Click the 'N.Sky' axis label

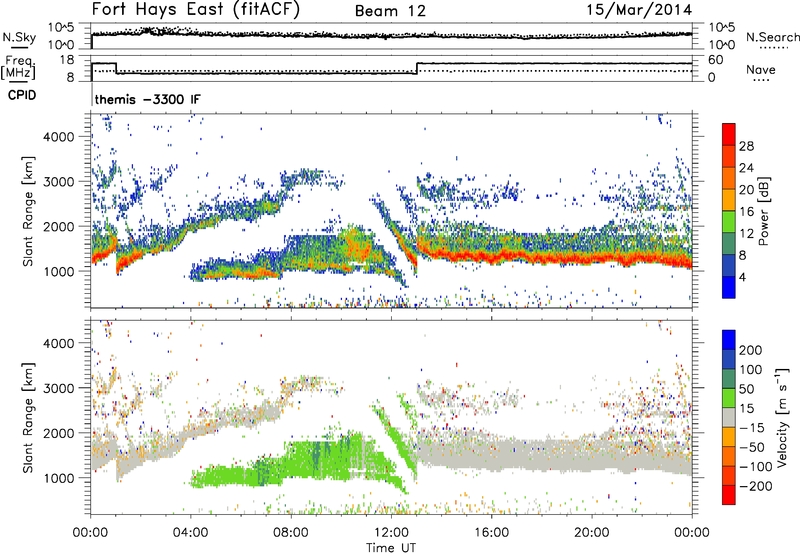pos(19,38)
